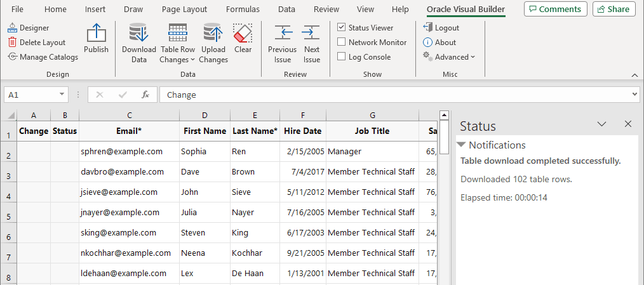This screenshot has width=644, height=285.
Task: Enable the Log Console checkbox
Action: 341,56
